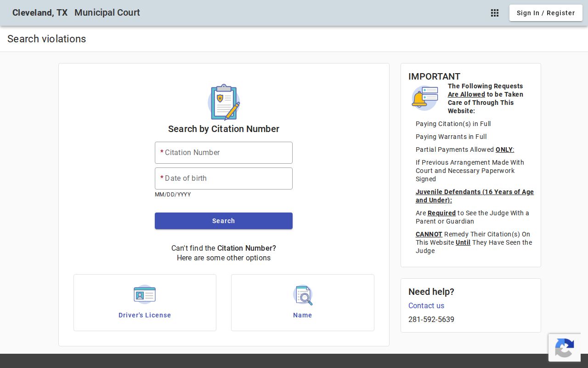
Task: Click Juvenile Defendants underlined text
Action: pos(475,196)
